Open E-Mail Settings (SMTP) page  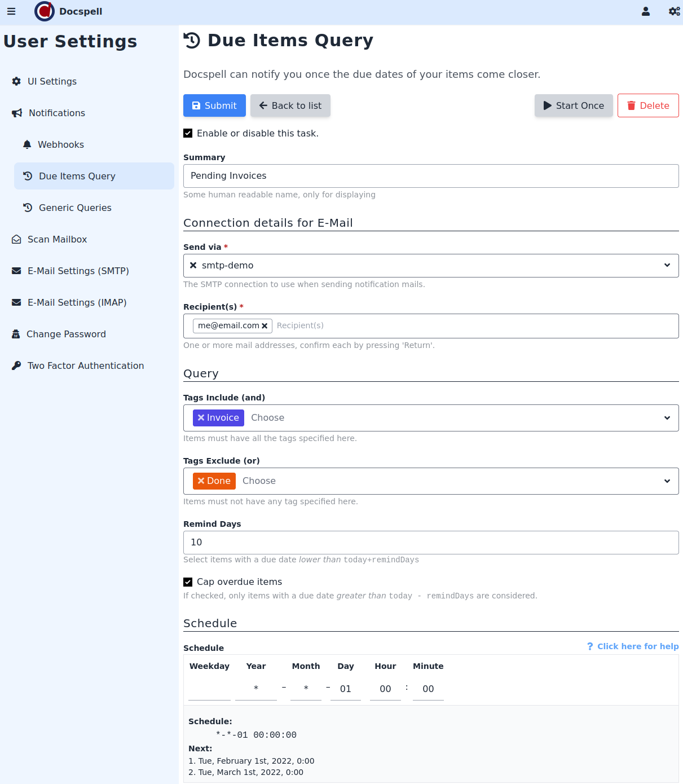pos(78,271)
